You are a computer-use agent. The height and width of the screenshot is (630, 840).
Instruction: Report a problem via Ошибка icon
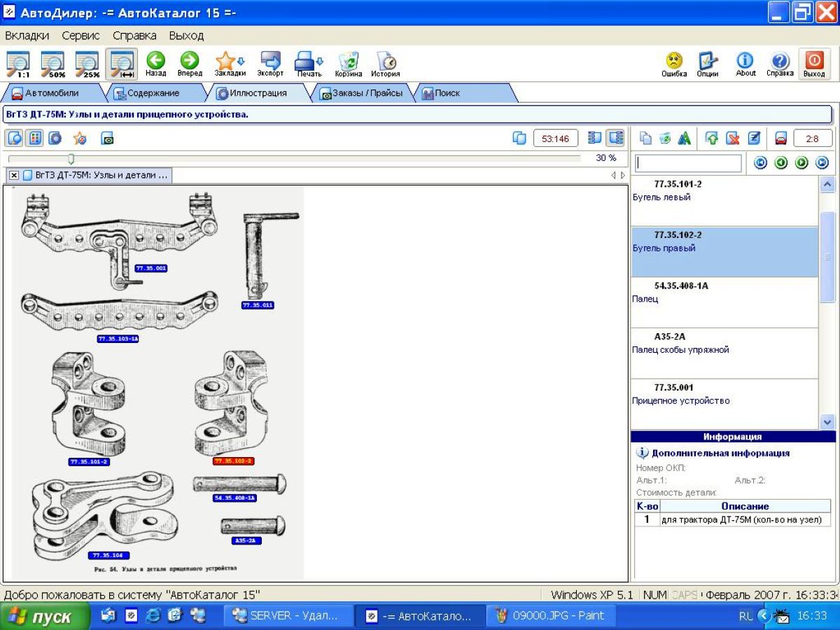coord(674,63)
